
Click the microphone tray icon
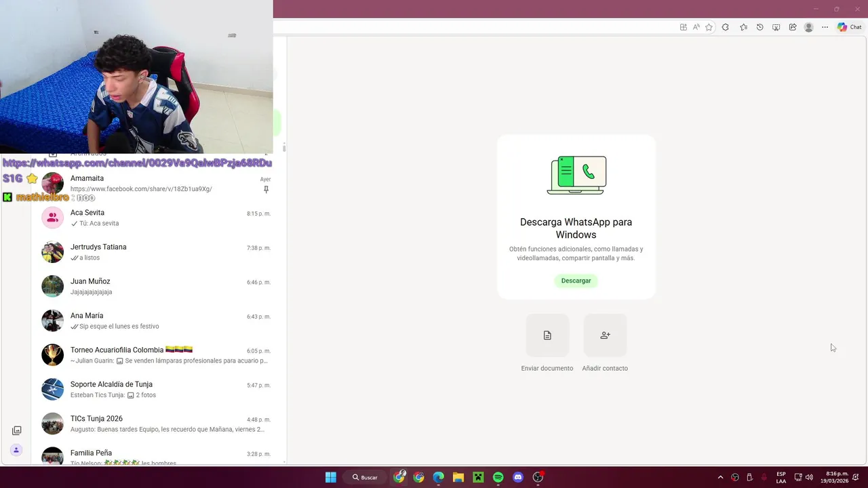764,477
